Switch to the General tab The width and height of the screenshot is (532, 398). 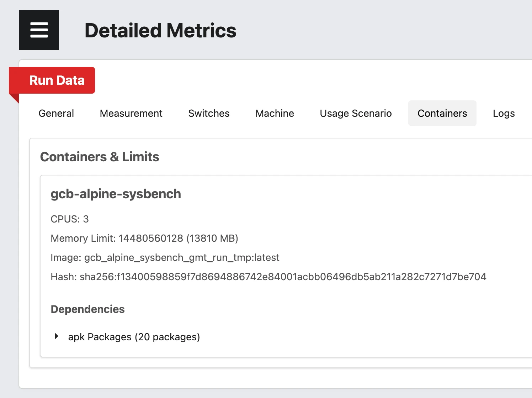[56, 113]
